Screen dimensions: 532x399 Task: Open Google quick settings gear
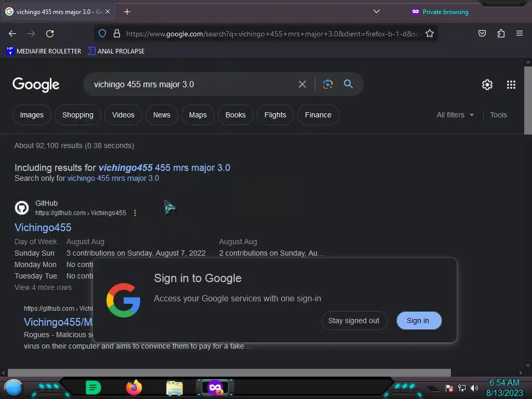487,85
